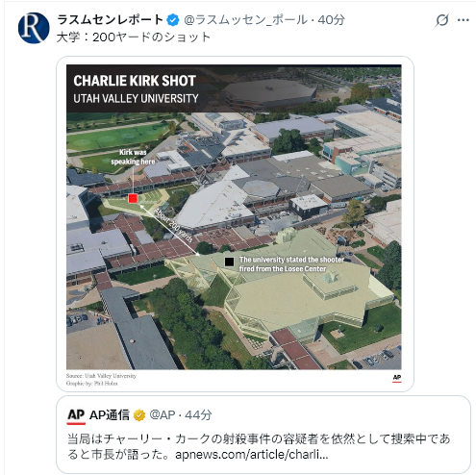Open the apnews.com/article link

(252, 455)
